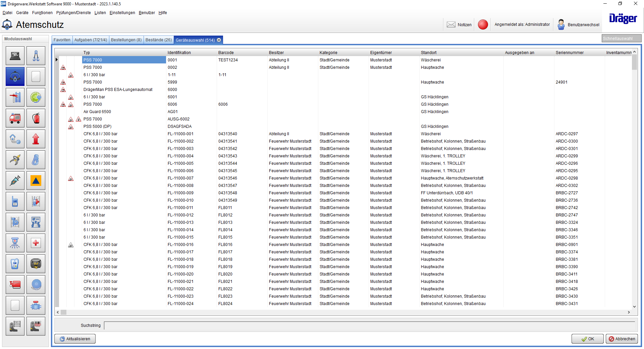Click into the Suchstring input field
Viewport: 644px width, 349px height.
click(369, 326)
